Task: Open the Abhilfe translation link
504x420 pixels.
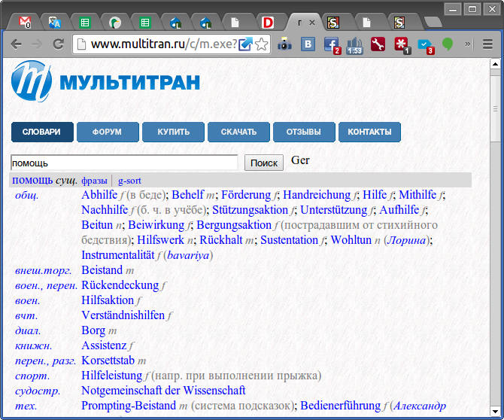Action: (99, 194)
